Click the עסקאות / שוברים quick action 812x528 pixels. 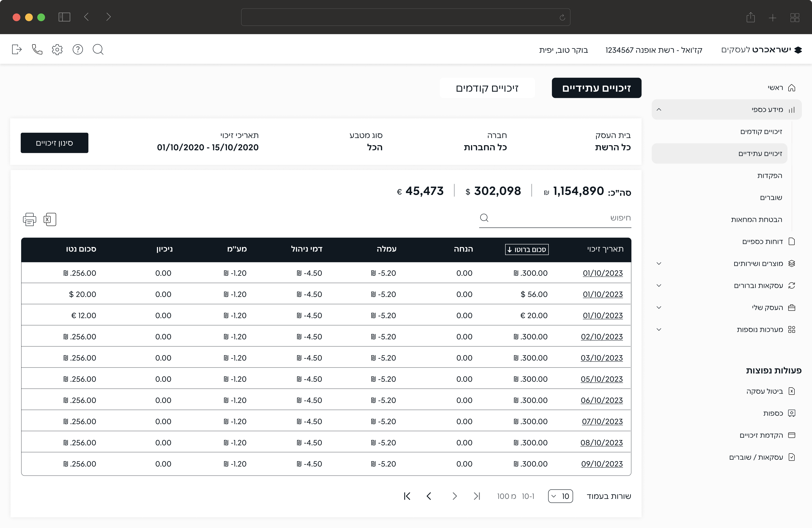(762, 457)
